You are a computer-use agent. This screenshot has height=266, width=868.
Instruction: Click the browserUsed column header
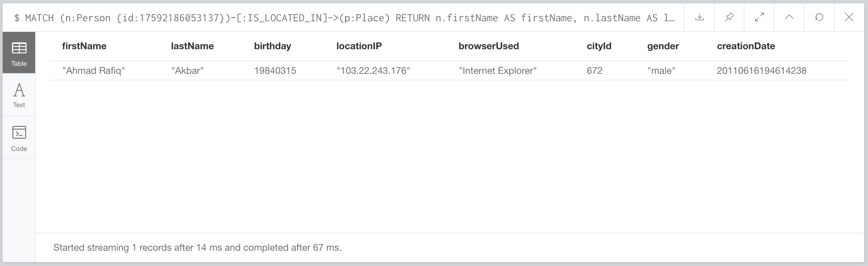point(488,46)
